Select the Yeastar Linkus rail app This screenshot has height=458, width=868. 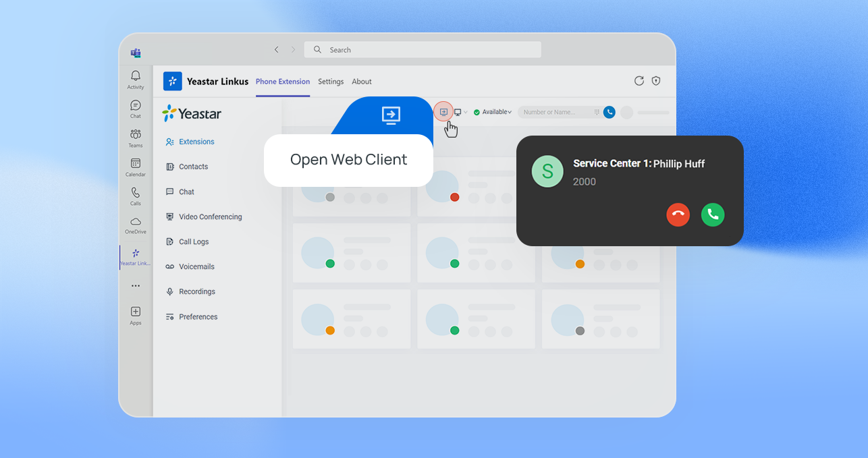[x=136, y=256]
